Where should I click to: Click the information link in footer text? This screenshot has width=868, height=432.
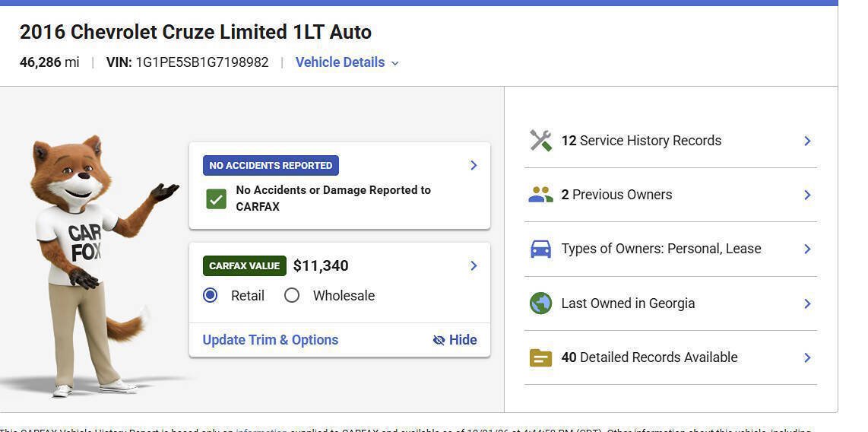point(261,429)
